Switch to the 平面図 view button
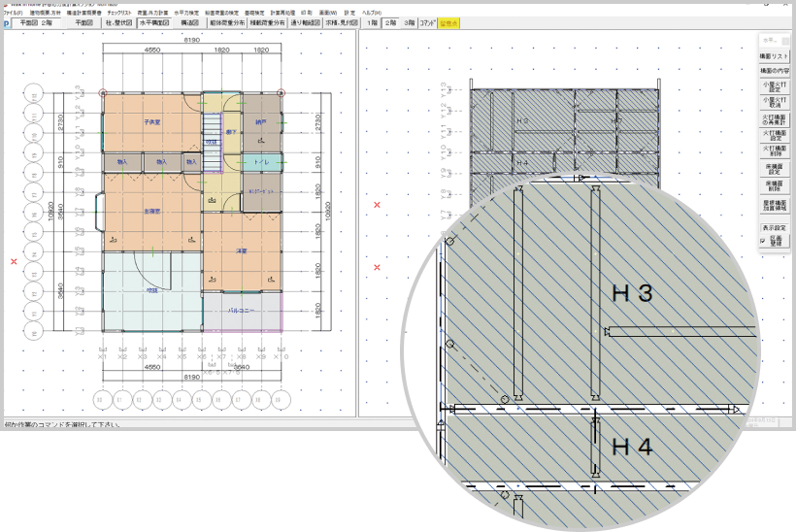The image size is (796, 532). [x=83, y=23]
